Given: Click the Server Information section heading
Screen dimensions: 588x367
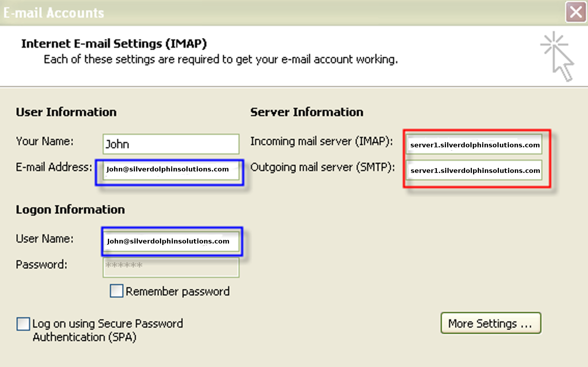Looking at the screenshot, I should (307, 112).
